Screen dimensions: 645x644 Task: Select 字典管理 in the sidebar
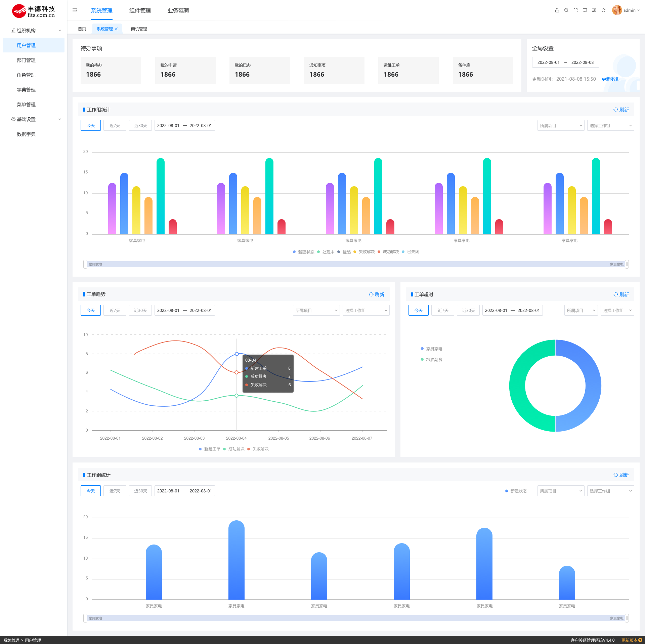point(34,90)
